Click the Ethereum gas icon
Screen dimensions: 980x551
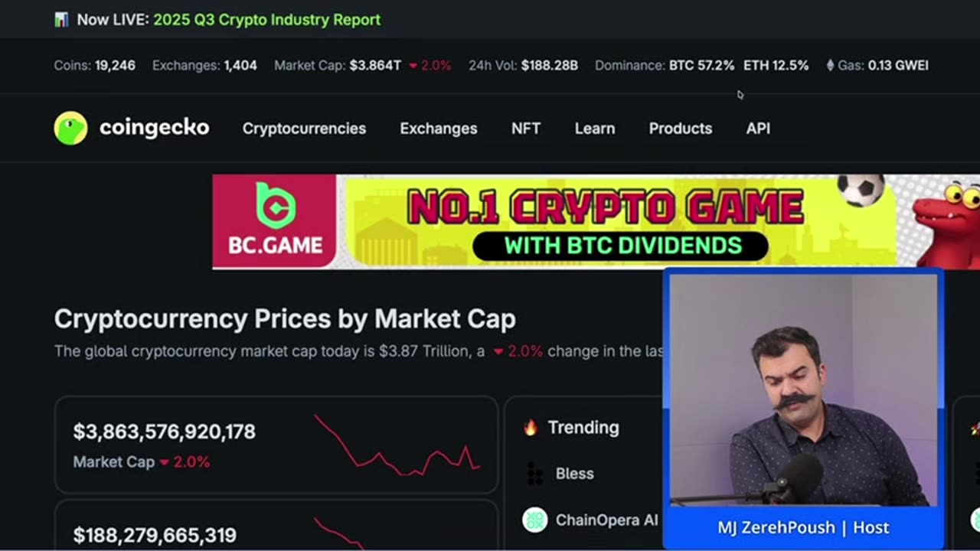point(830,66)
